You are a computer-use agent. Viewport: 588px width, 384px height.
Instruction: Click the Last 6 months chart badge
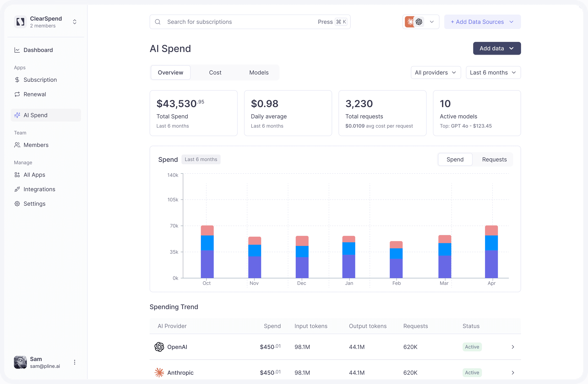(201, 159)
